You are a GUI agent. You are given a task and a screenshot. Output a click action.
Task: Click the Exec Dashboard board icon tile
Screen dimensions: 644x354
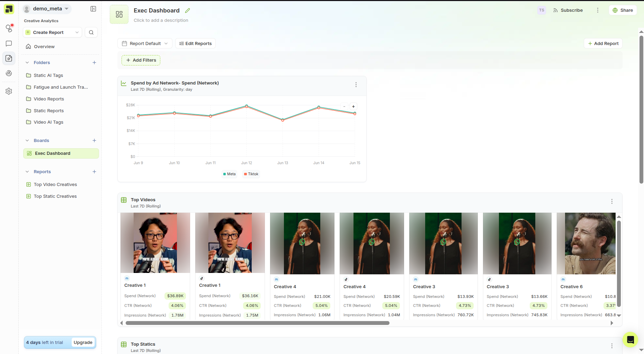[x=119, y=14]
